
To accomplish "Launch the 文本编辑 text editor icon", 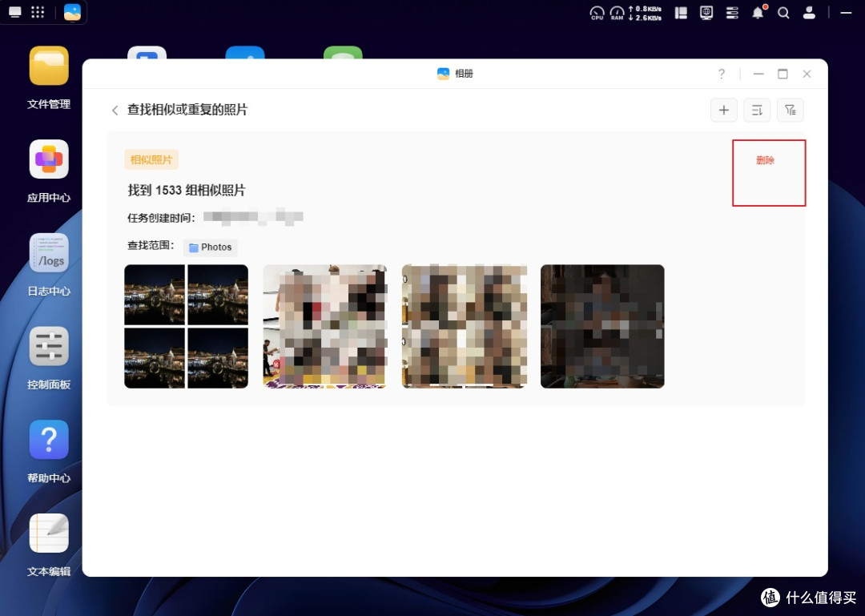I will tap(49, 533).
